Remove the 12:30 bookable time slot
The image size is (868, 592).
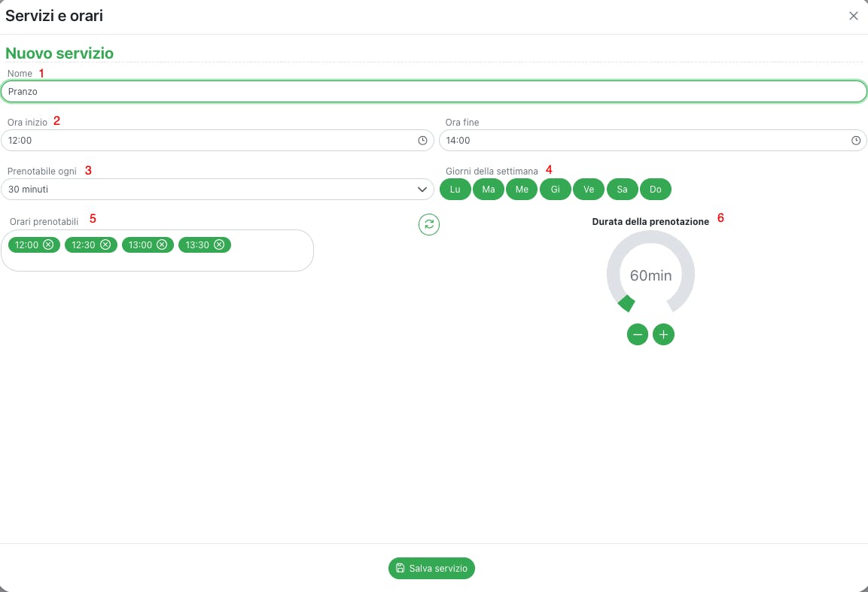[x=105, y=244]
